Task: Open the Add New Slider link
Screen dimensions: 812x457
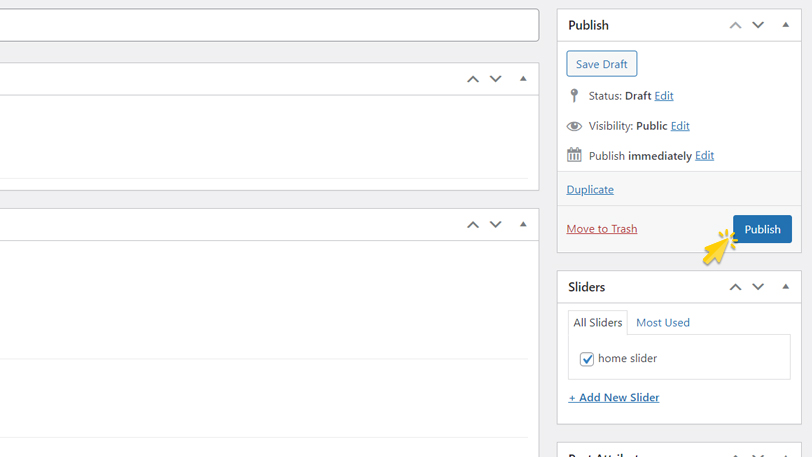Action: [x=614, y=398]
